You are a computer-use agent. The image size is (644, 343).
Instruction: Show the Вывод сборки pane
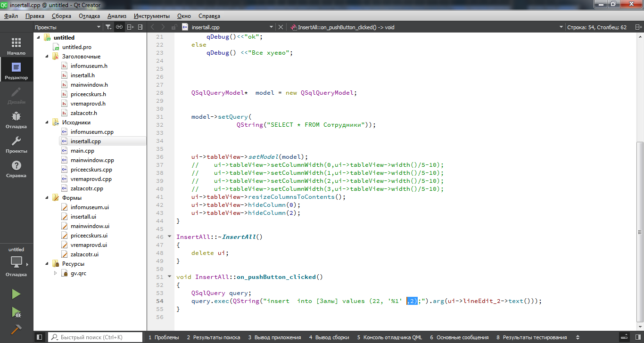click(329, 337)
